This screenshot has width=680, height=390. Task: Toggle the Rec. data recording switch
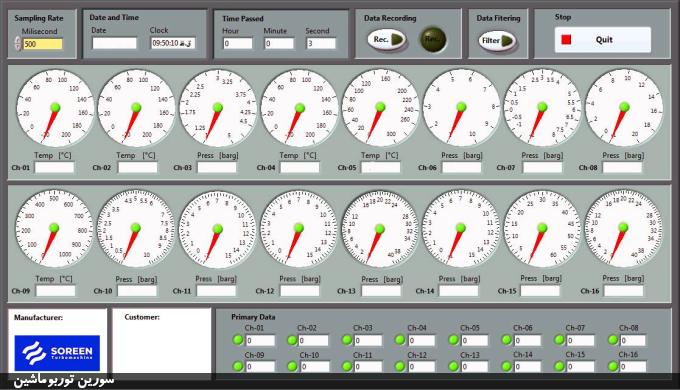tap(387, 40)
